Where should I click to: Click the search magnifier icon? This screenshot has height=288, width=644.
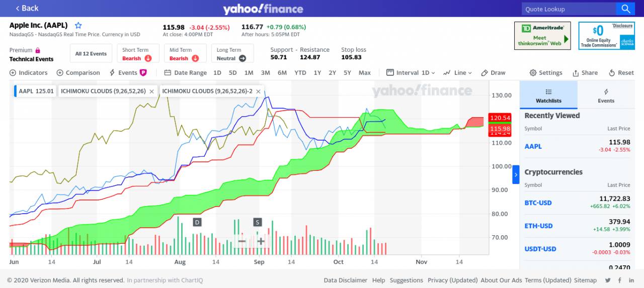tap(625, 9)
